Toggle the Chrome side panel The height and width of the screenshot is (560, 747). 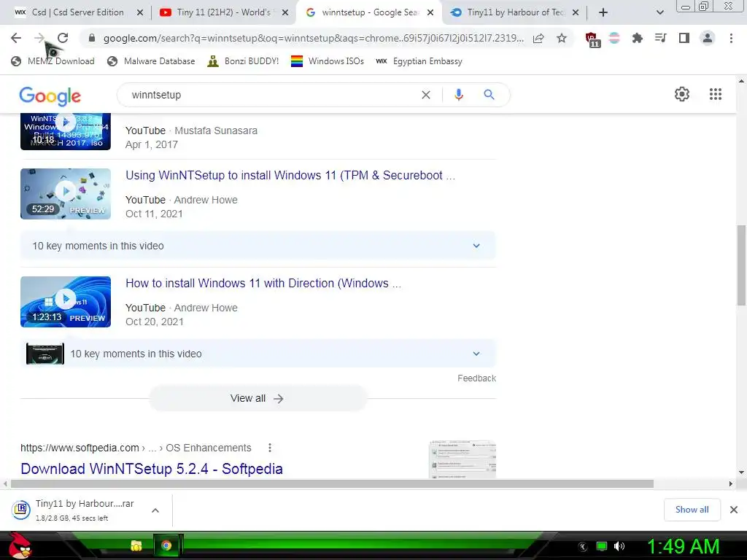point(684,38)
